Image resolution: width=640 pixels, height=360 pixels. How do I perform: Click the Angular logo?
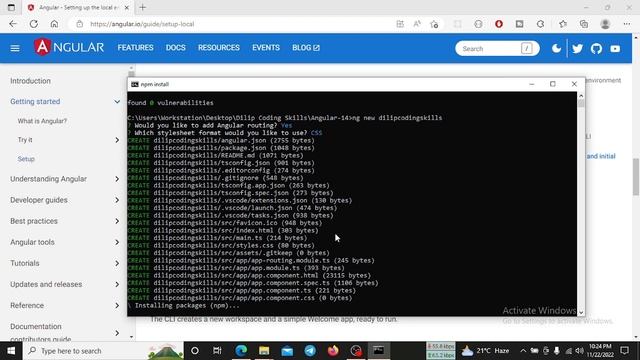(x=69, y=47)
